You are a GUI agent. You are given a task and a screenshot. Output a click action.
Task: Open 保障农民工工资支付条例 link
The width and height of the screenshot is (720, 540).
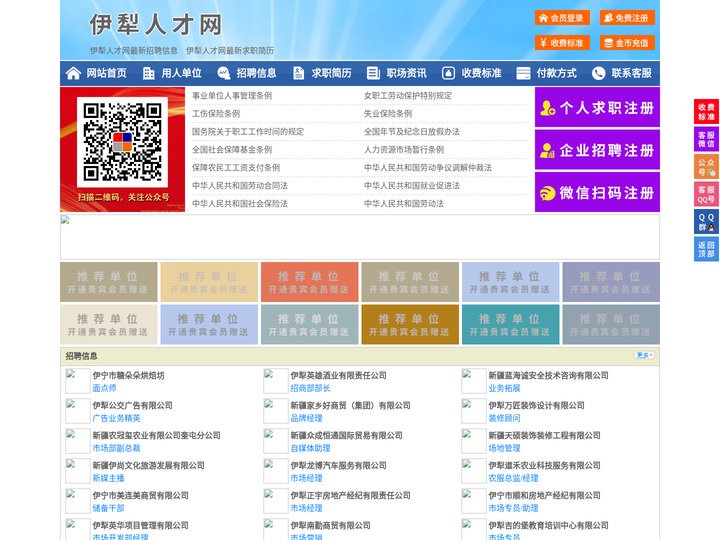tap(236, 168)
